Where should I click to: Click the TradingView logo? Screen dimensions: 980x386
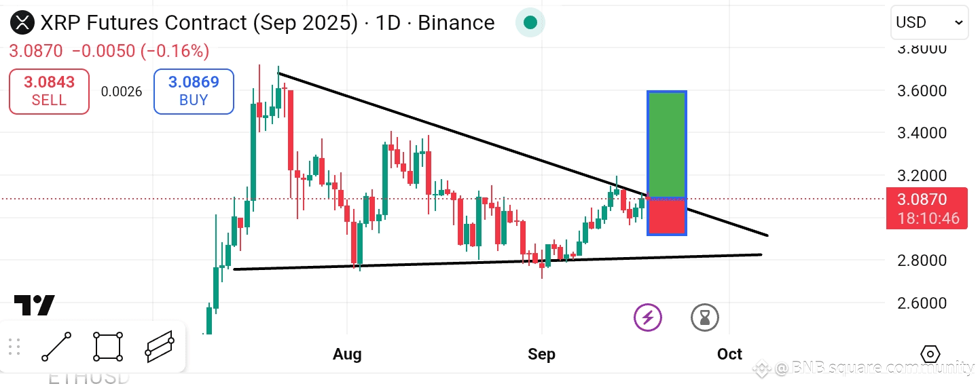(x=35, y=305)
